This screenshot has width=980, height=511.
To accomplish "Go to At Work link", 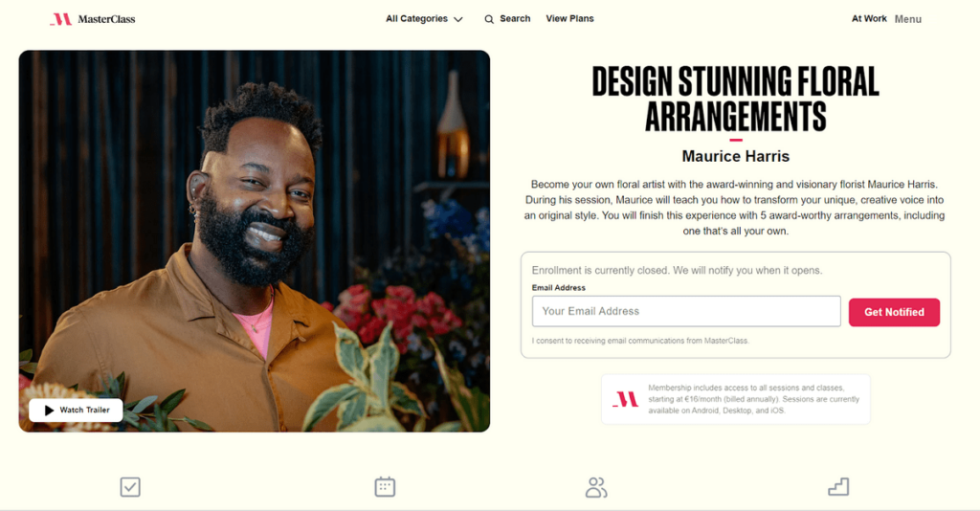I will coord(869,19).
